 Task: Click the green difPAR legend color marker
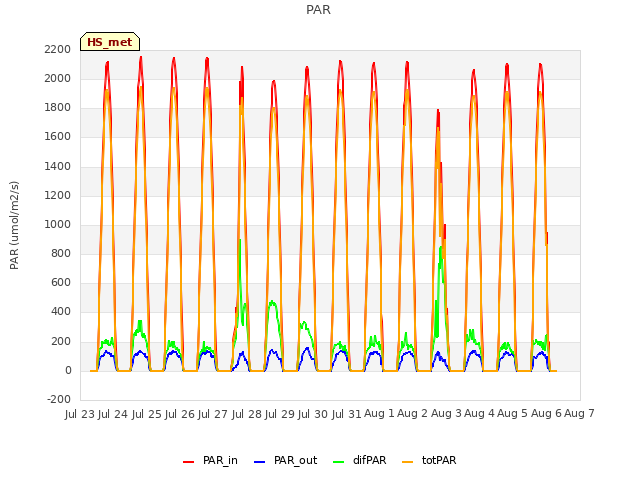(x=339, y=462)
